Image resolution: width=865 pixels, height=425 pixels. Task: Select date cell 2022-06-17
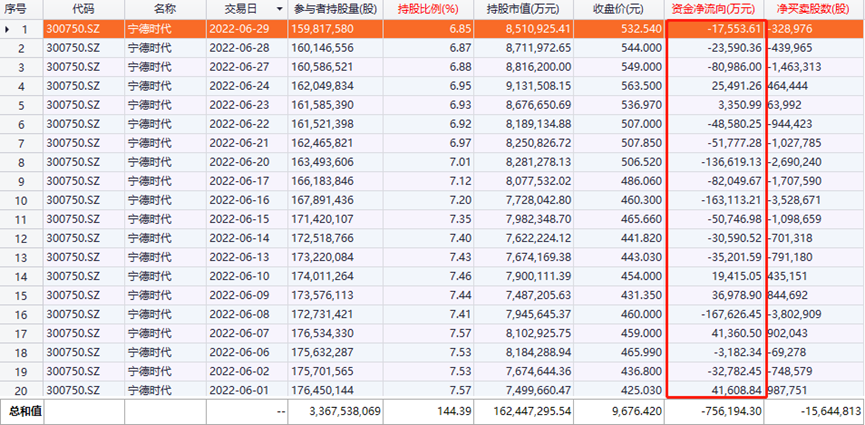238,181
